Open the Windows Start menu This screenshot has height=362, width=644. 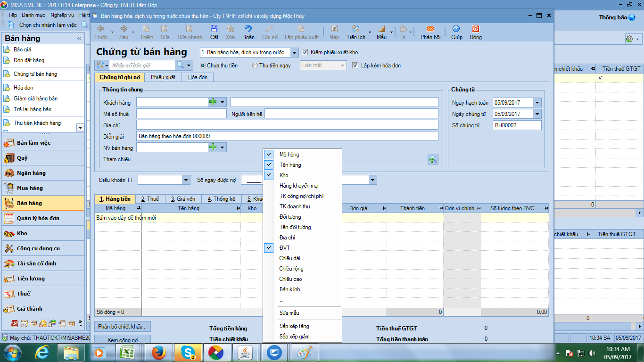[12, 352]
